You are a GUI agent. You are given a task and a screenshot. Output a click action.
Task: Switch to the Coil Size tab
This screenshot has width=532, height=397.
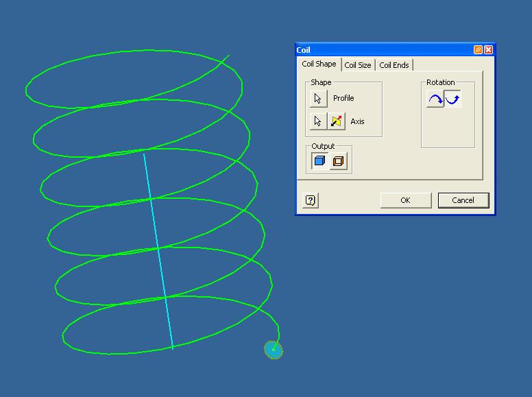pyautogui.click(x=358, y=65)
